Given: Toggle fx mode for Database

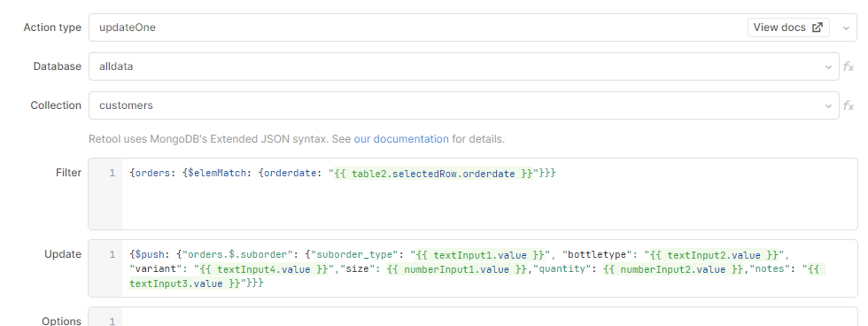Looking at the screenshot, I should click(849, 67).
